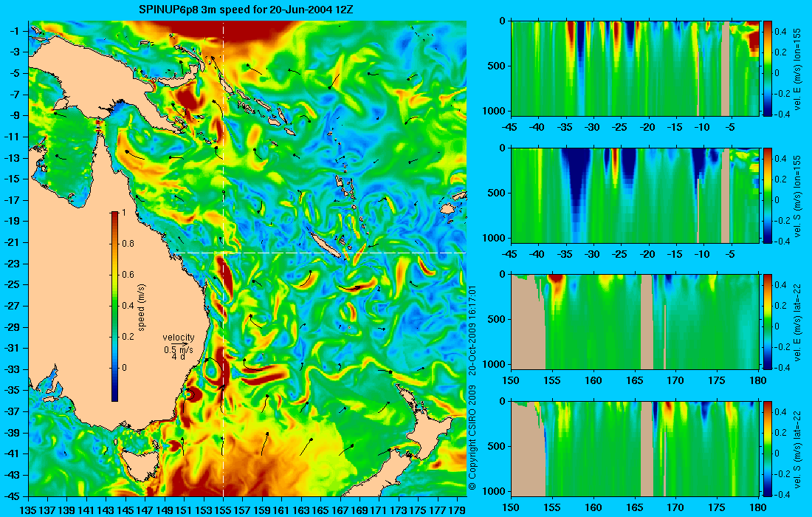Click the "1" label at top of speed color bar
This screenshot has height=517, width=812.
coord(123,213)
